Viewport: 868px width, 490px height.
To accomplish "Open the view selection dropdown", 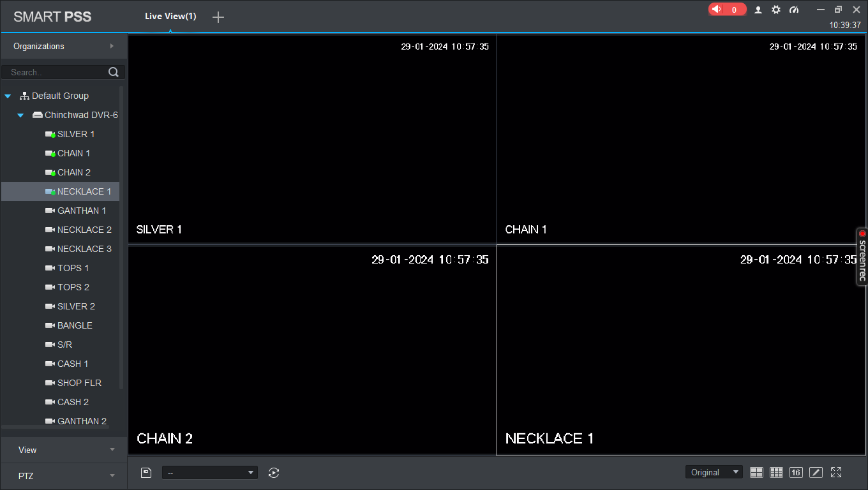I will tap(210, 473).
